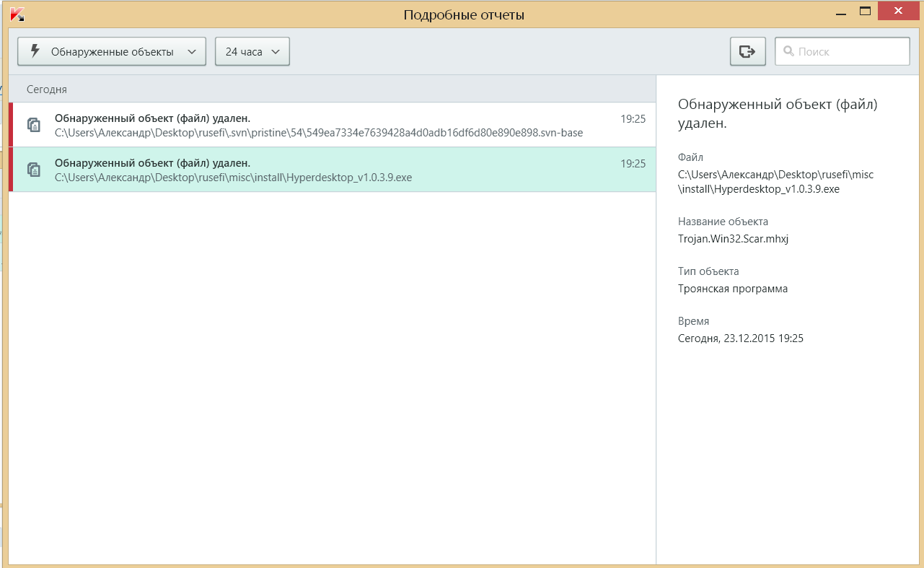Close the reports window
The height and width of the screenshot is (568, 924).
[x=898, y=12]
